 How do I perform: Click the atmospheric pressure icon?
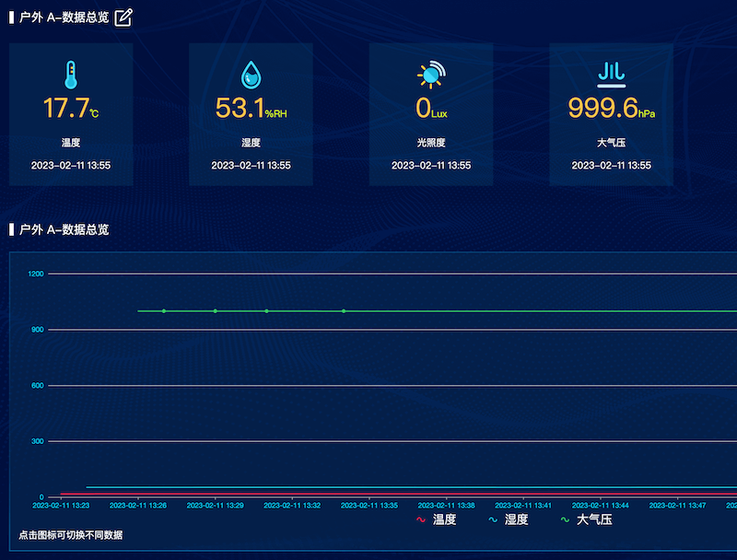pyautogui.click(x=611, y=74)
